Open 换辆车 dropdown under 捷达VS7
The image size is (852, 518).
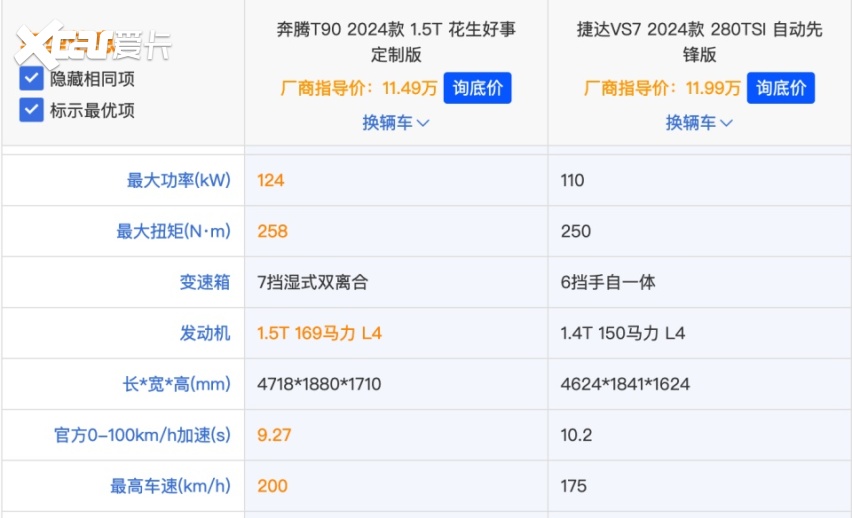tap(699, 123)
